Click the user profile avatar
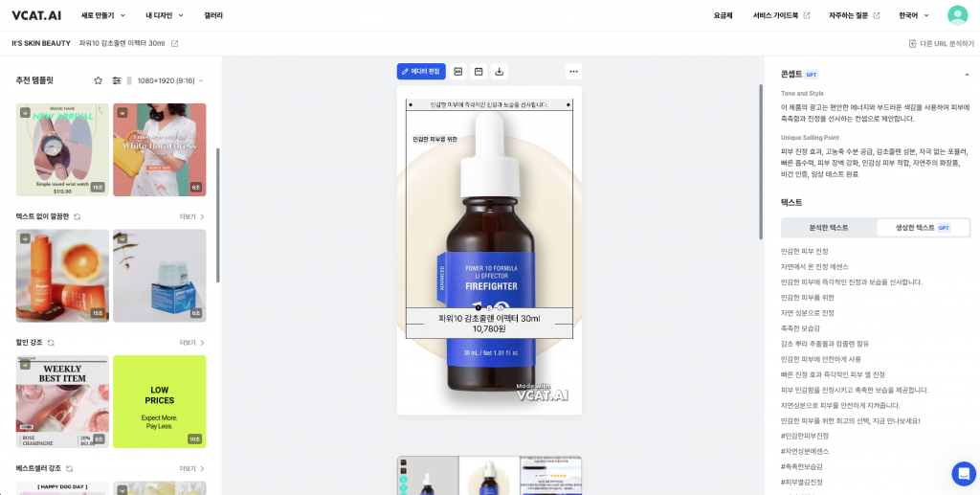The image size is (980, 495). (957, 15)
